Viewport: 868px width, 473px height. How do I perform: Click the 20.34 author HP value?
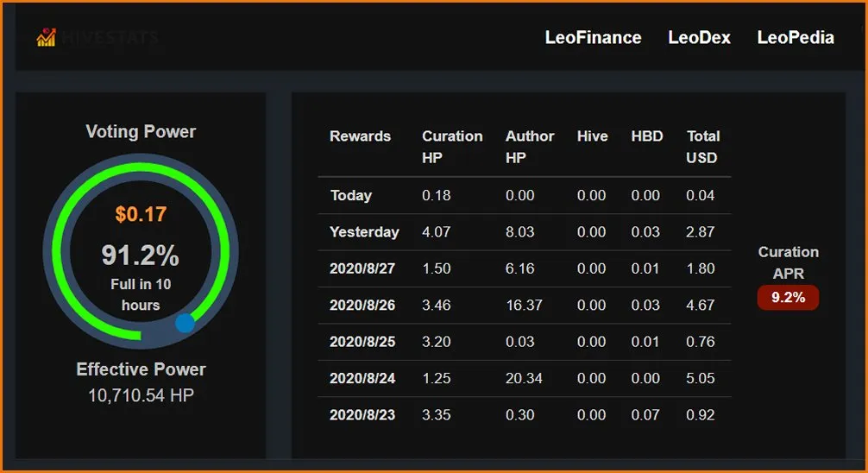[524, 378]
